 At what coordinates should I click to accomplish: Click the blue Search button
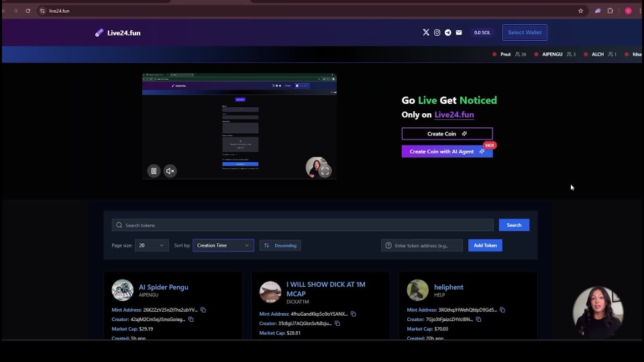[514, 225]
